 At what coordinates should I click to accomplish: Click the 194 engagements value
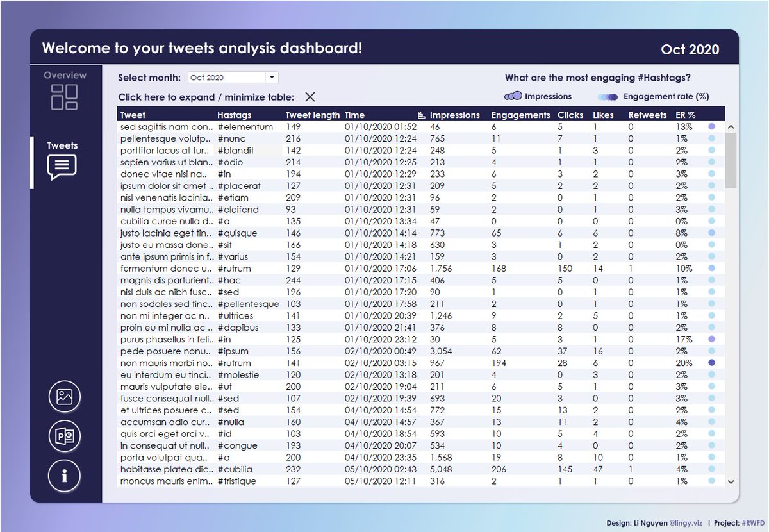click(x=499, y=363)
